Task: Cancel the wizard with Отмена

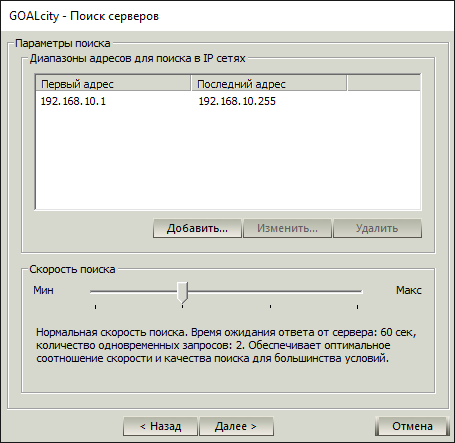Action: click(412, 426)
